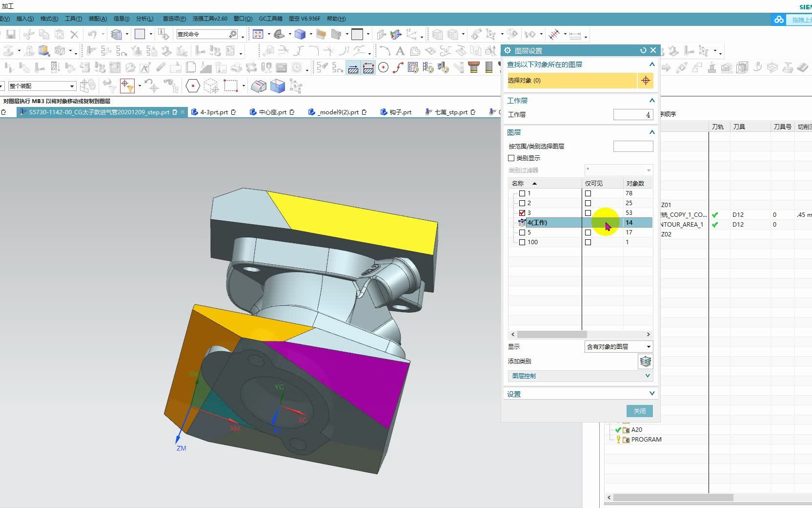This screenshot has height=508, width=812.
Task: Enable the 类别显示 checkbox
Action: pyautogui.click(x=511, y=158)
